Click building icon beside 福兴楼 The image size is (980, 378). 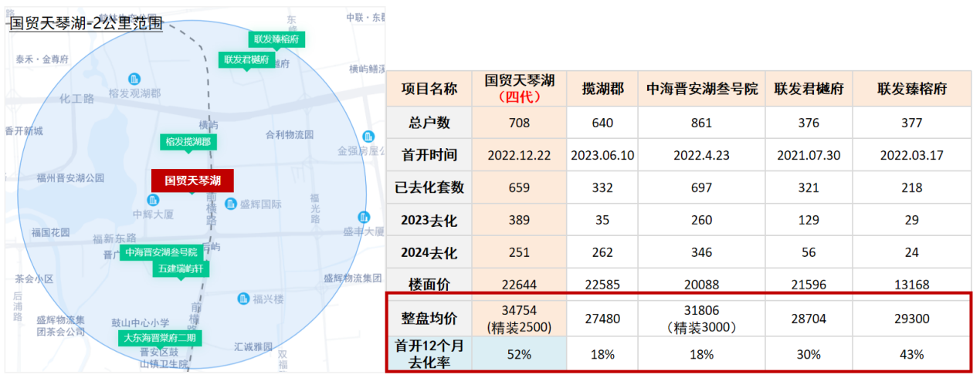(244, 299)
